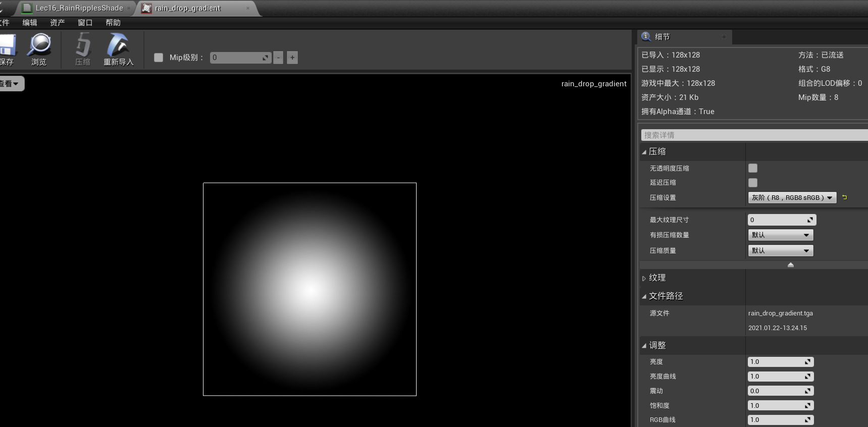Click the Mip级别 value field
The width and height of the screenshot is (868, 427).
pyautogui.click(x=240, y=58)
